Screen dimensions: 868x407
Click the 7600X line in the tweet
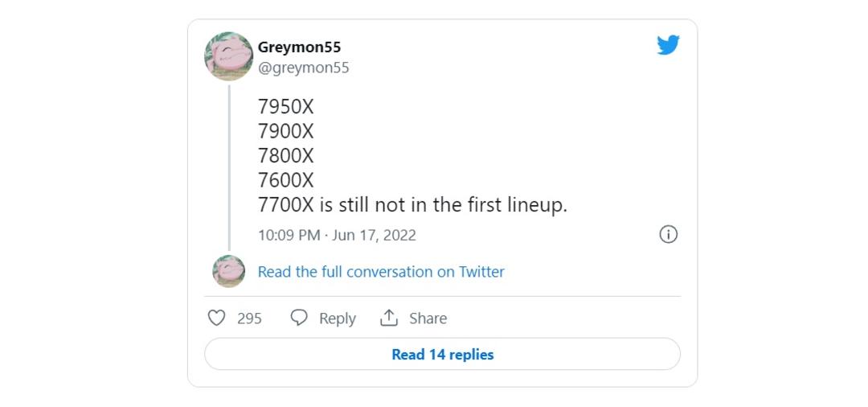pyautogui.click(x=285, y=180)
